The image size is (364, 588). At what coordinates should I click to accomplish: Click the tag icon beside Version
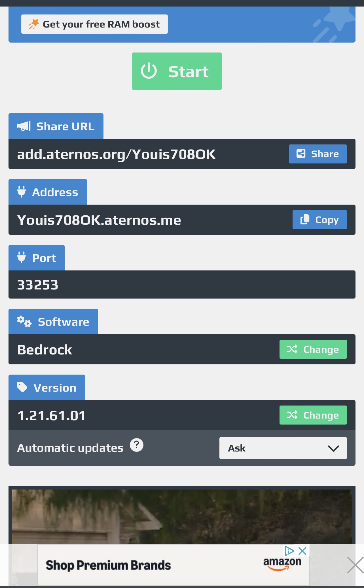tap(22, 387)
